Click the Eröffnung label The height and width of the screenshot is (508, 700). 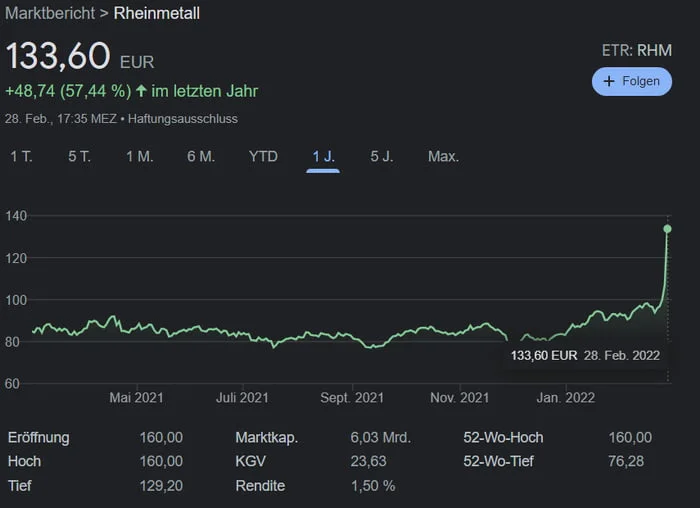point(38,437)
